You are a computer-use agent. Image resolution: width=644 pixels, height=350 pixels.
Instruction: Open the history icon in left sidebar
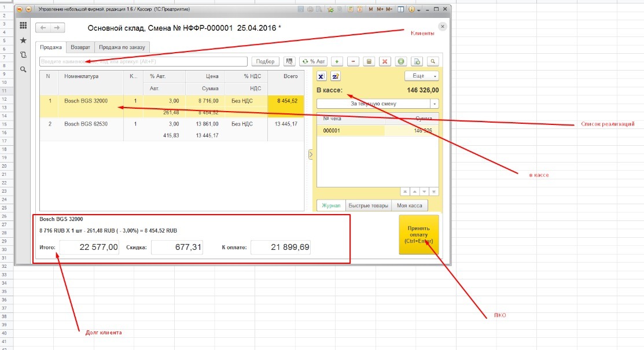click(23, 55)
